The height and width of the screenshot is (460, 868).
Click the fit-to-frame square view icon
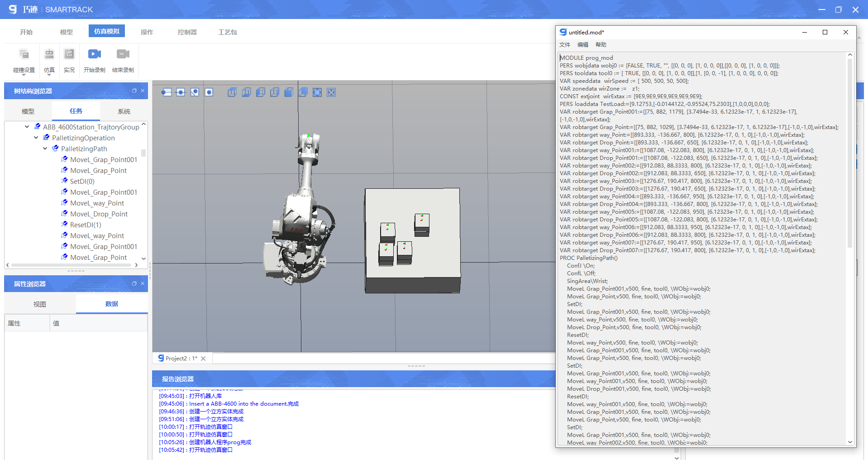click(x=317, y=92)
